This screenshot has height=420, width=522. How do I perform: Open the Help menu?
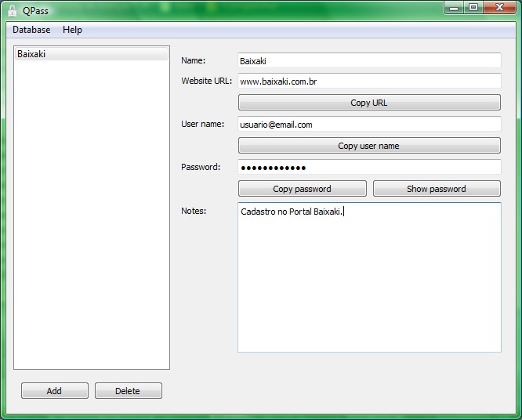click(72, 30)
